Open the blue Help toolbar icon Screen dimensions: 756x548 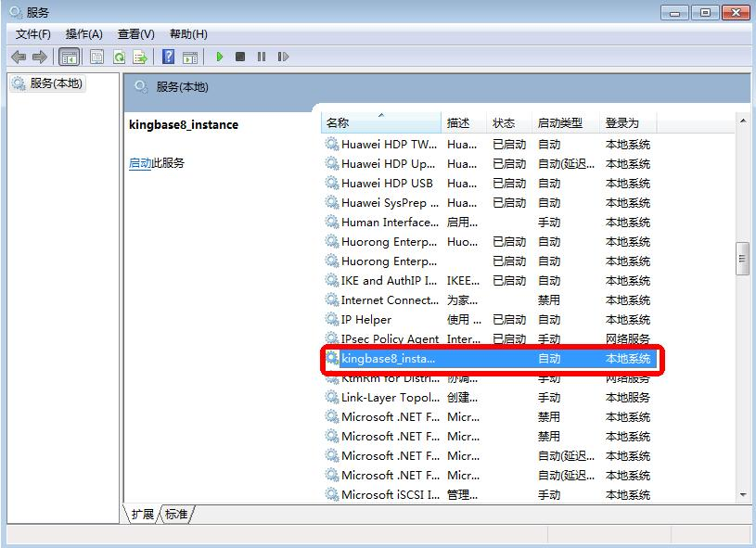168,57
